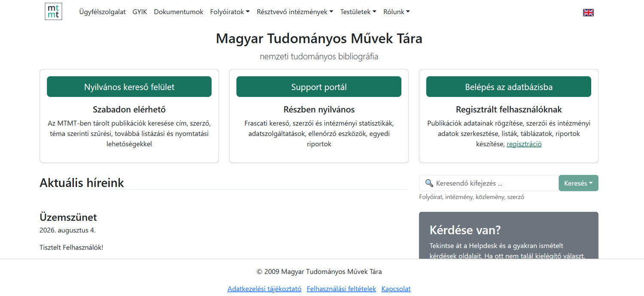The image size is (644, 296).
Task: Open the Support portál button
Action: tap(319, 87)
